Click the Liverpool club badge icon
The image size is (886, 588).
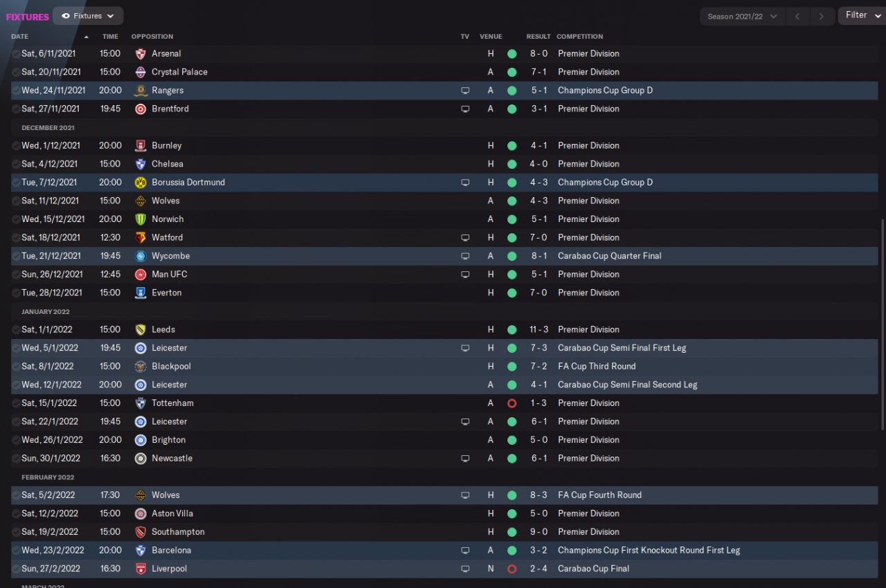141,569
